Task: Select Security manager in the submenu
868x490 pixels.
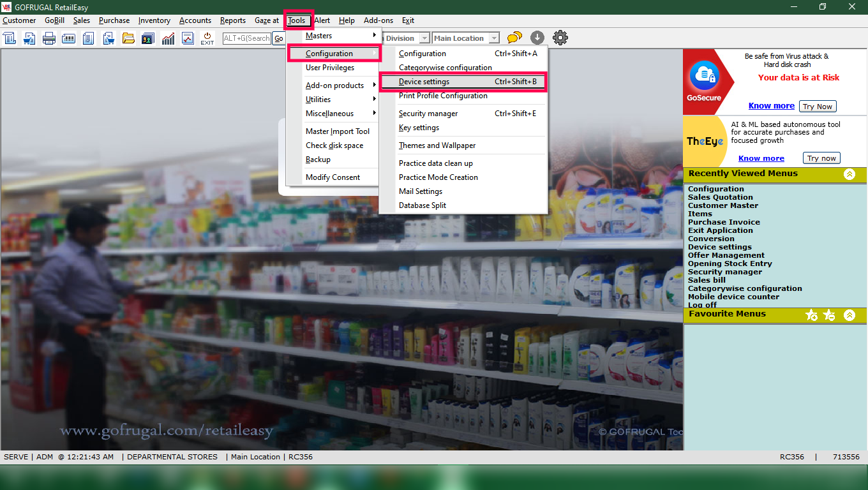Action: pos(463,114)
